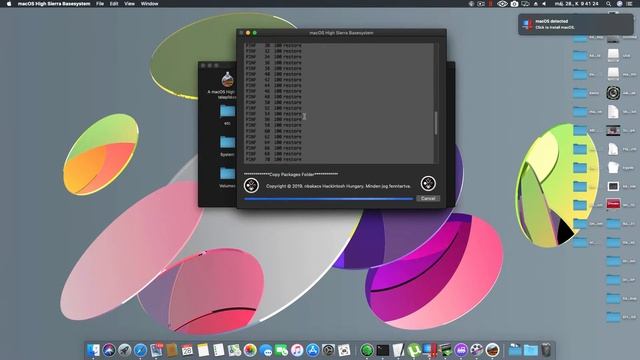Screen dimensions: 640x360
Task: Open the Edit menu
Action: tap(114, 4)
